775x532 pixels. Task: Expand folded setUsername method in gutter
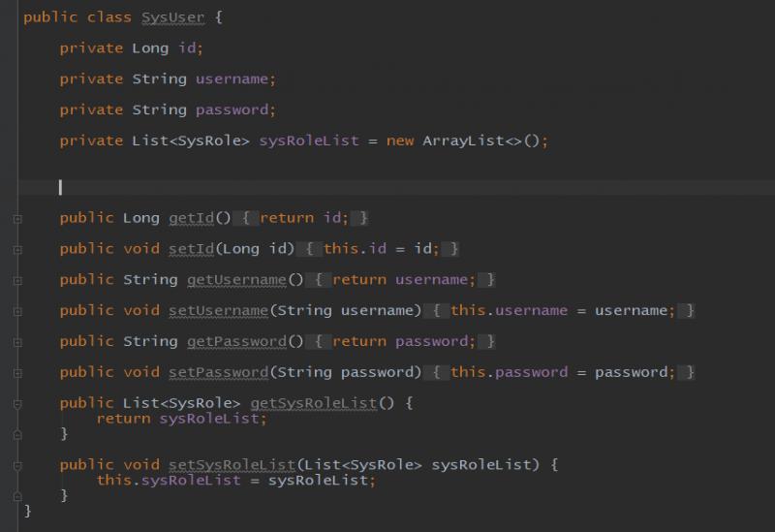tap(17, 311)
